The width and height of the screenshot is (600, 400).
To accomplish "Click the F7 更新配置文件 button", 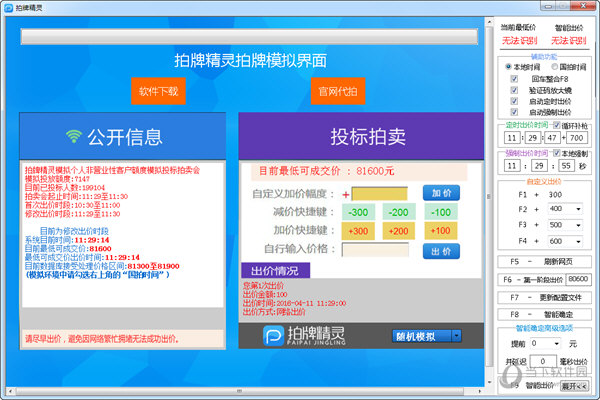I will click(544, 297).
